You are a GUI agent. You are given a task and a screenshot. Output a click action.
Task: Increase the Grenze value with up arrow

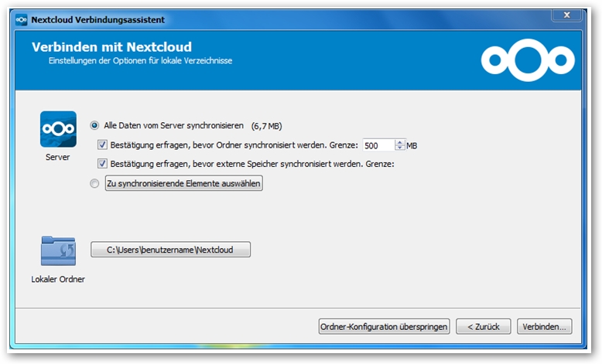pyautogui.click(x=400, y=142)
